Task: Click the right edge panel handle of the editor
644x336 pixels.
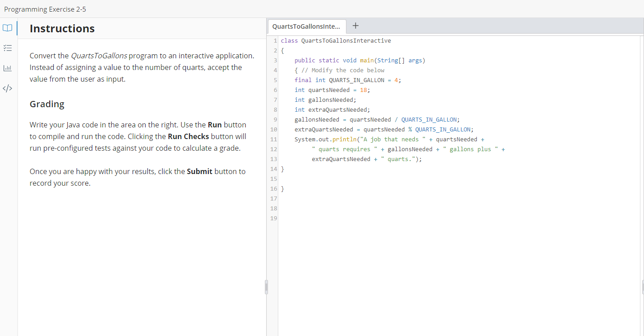Action: tap(643, 287)
